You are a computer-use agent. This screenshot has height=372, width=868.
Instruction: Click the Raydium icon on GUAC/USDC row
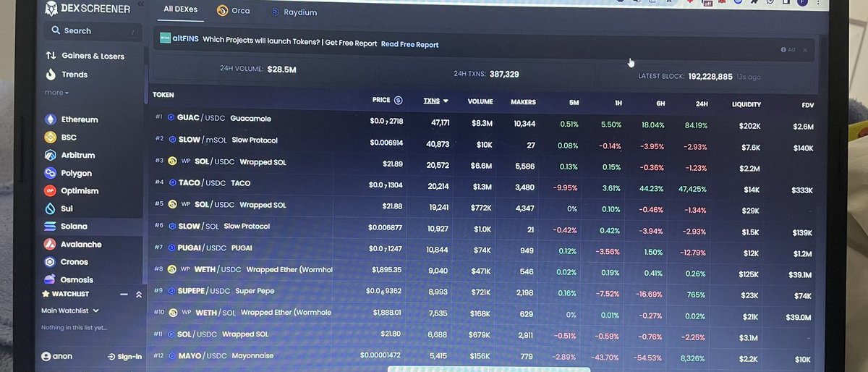(x=171, y=117)
